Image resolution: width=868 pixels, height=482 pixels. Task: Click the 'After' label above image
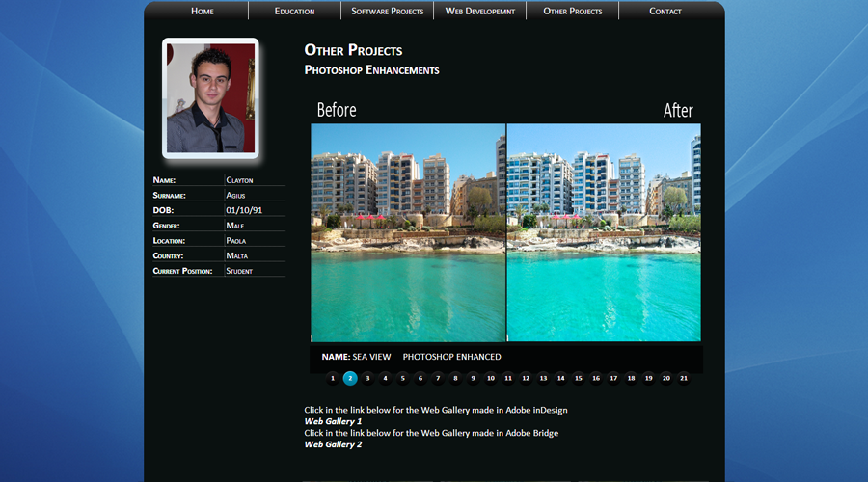678,110
